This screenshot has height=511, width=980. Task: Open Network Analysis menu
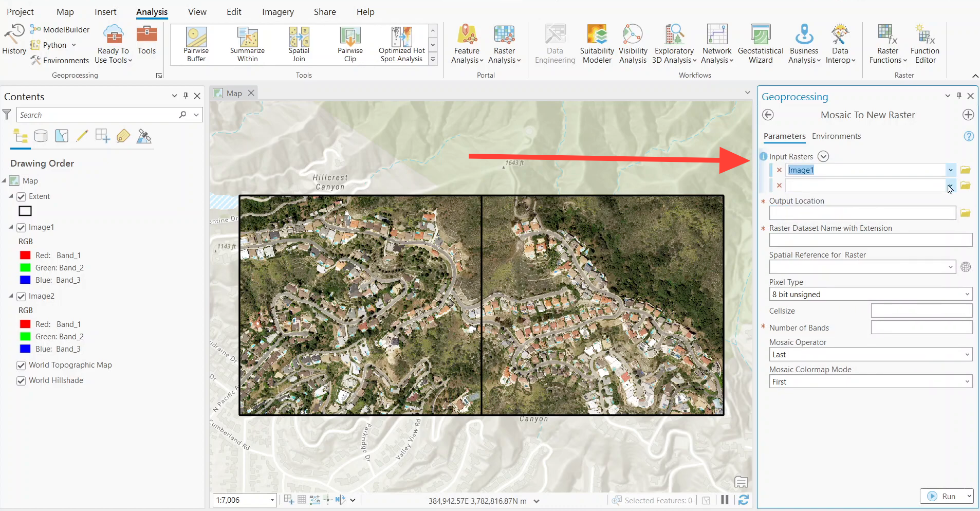pyautogui.click(x=717, y=44)
